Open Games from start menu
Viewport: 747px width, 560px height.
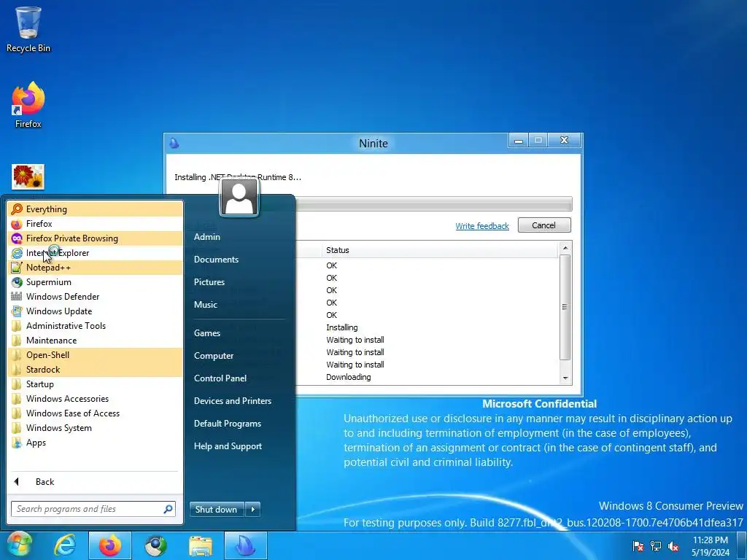point(206,333)
